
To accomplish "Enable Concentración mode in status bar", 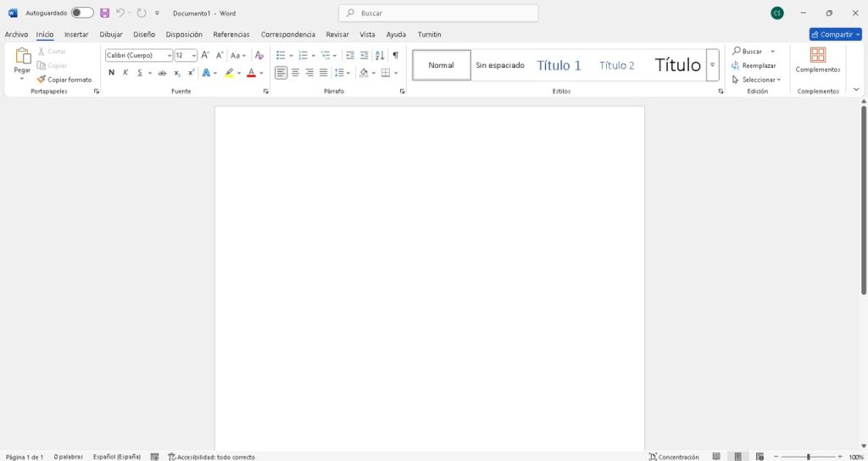I will (674, 457).
